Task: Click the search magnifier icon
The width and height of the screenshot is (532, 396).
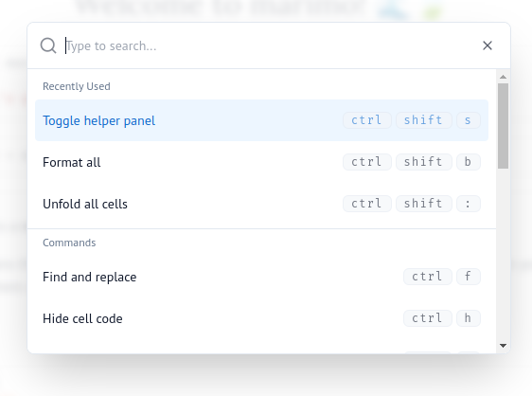Action: [48, 45]
